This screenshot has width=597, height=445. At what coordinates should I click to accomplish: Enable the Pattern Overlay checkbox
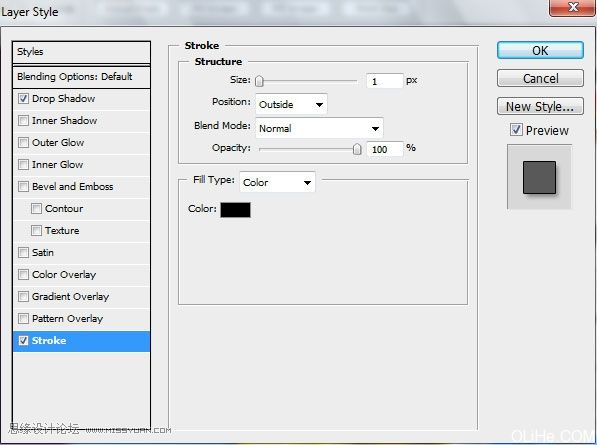[23, 319]
